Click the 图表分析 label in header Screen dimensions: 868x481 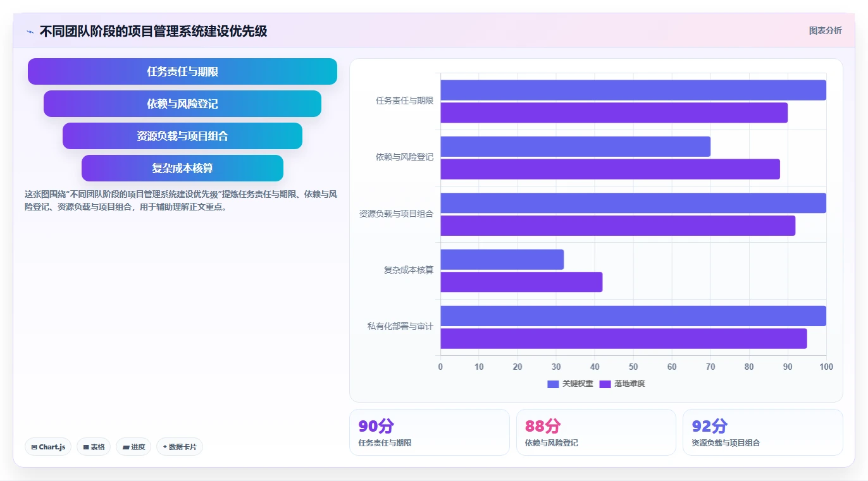click(825, 30)
